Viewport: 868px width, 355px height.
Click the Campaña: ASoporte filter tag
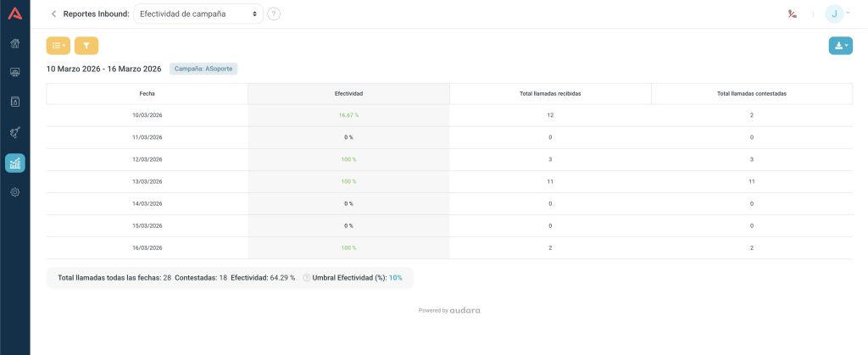(x=203, y=69)
